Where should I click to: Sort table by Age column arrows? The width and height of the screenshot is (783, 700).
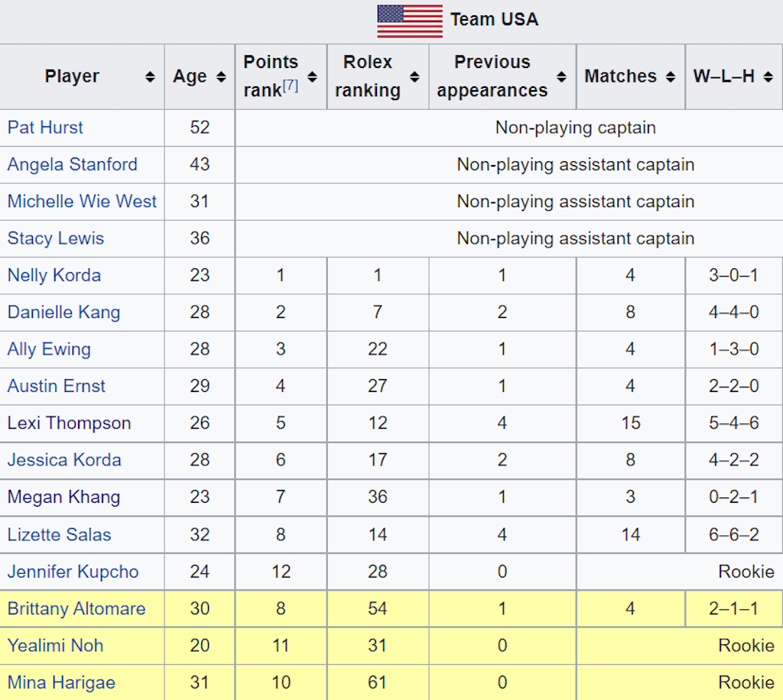coord(221,76)
